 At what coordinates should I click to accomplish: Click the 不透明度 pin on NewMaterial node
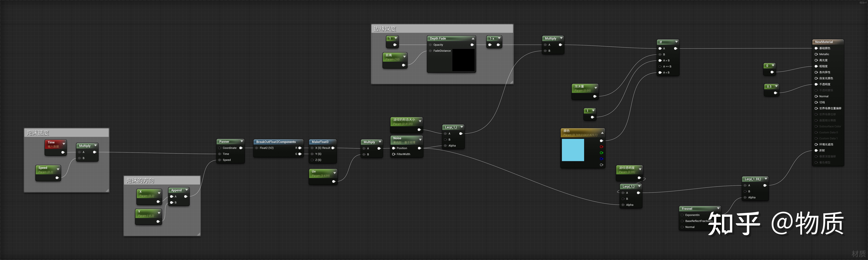click(816, 84)
